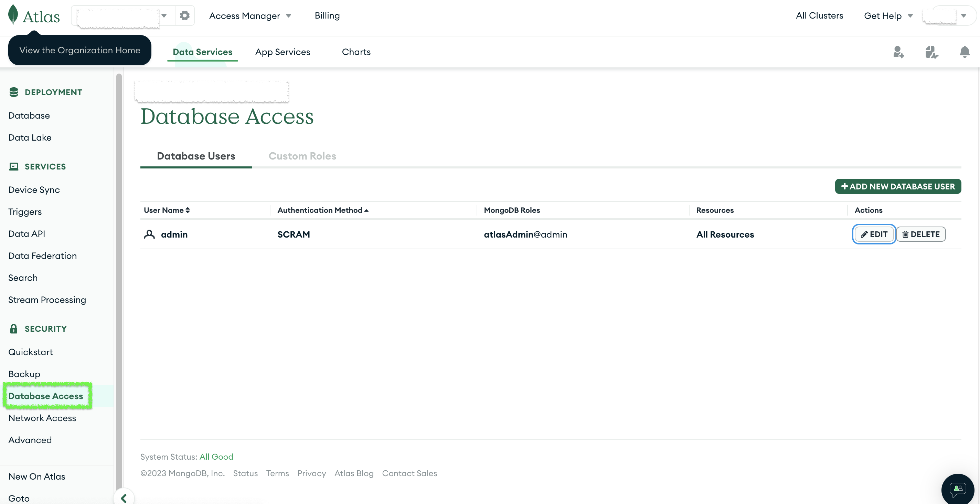
Task: Sort by Authentication Method column
Action: 323,210
